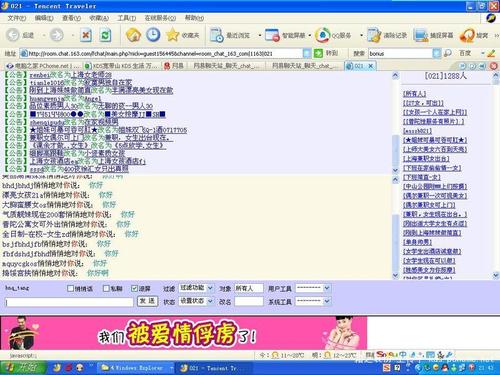500x375 pixels.
Task: Switch to the KDS tab
Action: (121, 66)
